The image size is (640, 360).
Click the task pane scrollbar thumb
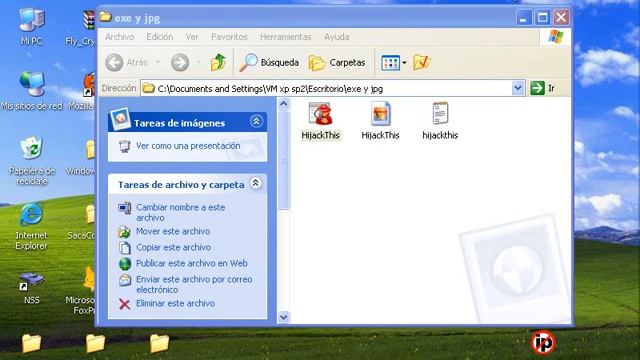284,160
